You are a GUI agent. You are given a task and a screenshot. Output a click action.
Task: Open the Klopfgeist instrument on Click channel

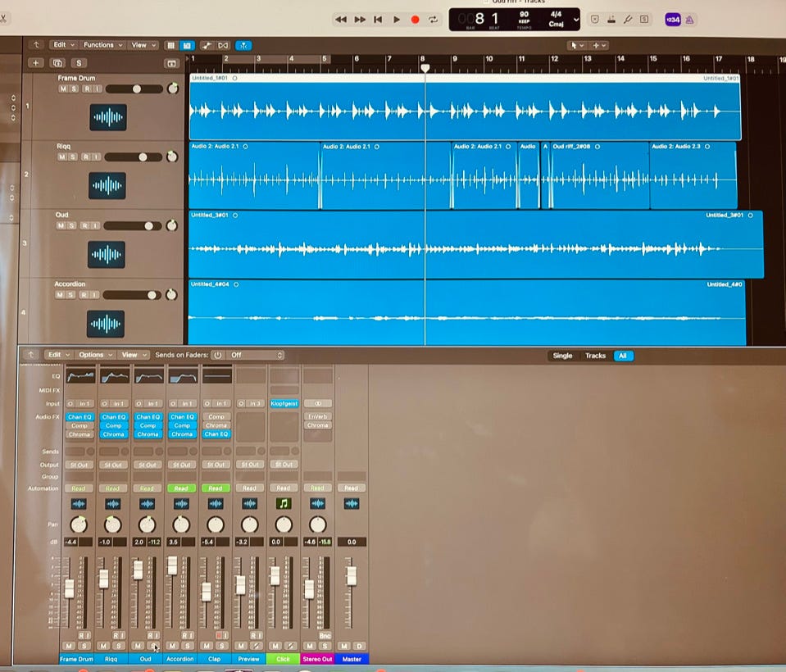click(284, 403)
